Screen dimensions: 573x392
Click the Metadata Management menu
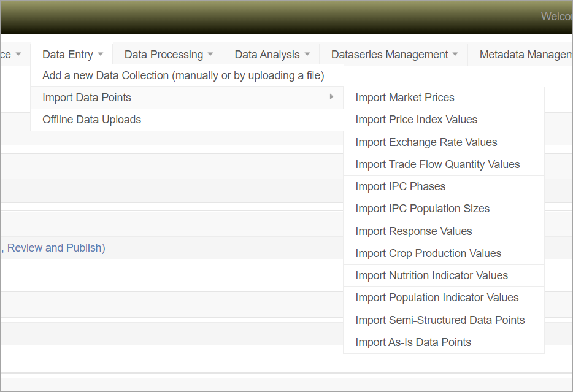[x=525, y=55]
